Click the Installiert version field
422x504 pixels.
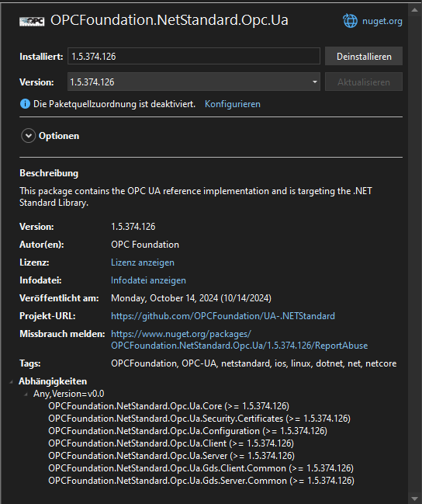pyautogui.click(x=194, y=56)
